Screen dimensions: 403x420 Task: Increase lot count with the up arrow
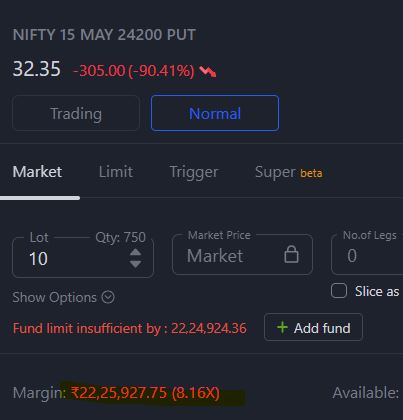pos(135,252)
